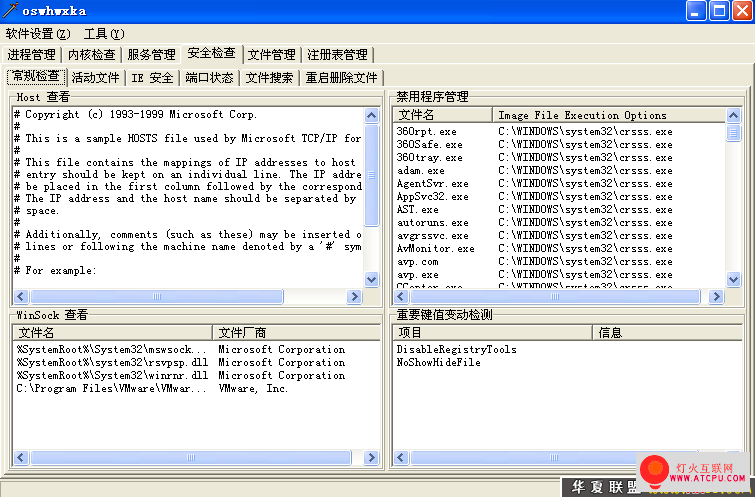This screenshot has width=755, height=497.
Task: Maximize the oswhwxka window
Action: point(719,11)
